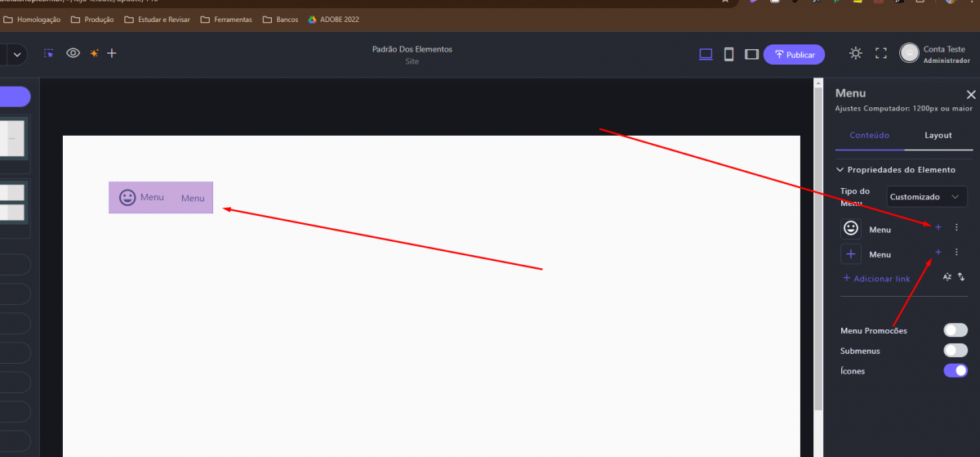Switch to laptop desktop view

(706, 54)
